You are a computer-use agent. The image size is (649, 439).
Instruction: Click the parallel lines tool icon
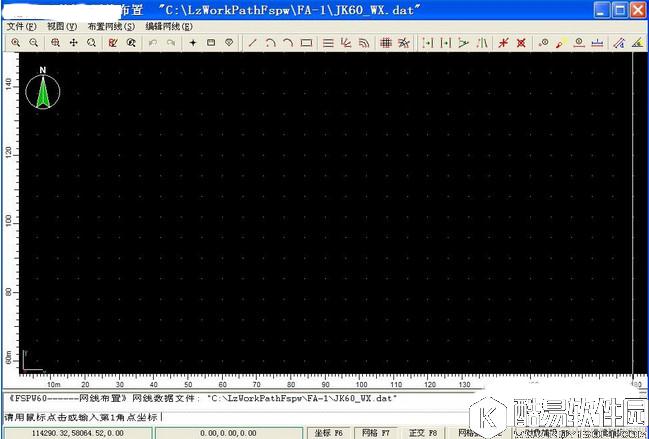[x=328, y=43]
